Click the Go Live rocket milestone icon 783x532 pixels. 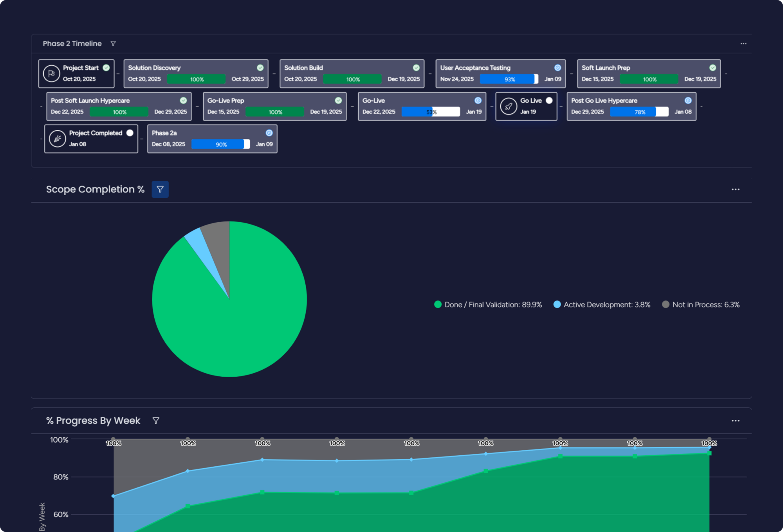pyautogui.click(x=509, y=106)
